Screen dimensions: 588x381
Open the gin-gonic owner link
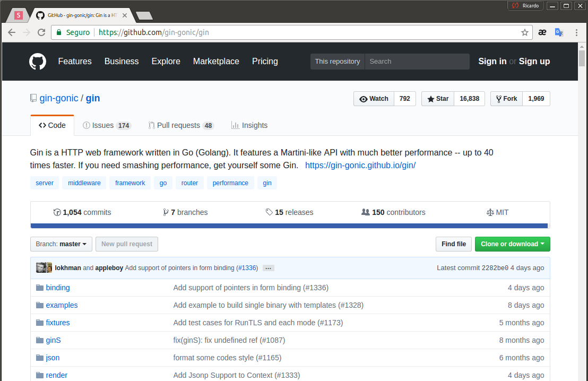pyautogui.click(x=59, y=98)
